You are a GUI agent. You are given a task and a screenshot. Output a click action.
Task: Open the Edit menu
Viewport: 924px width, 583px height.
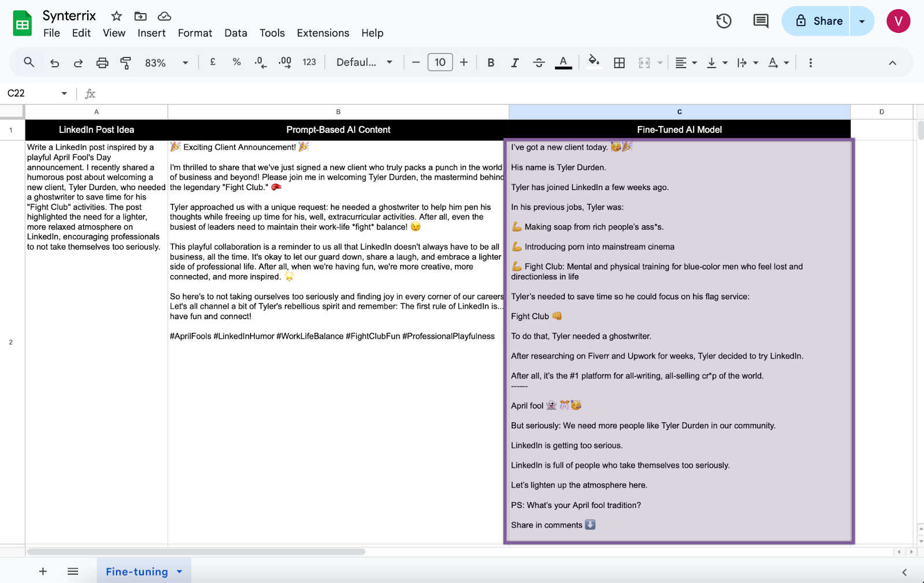click(81, 33)
